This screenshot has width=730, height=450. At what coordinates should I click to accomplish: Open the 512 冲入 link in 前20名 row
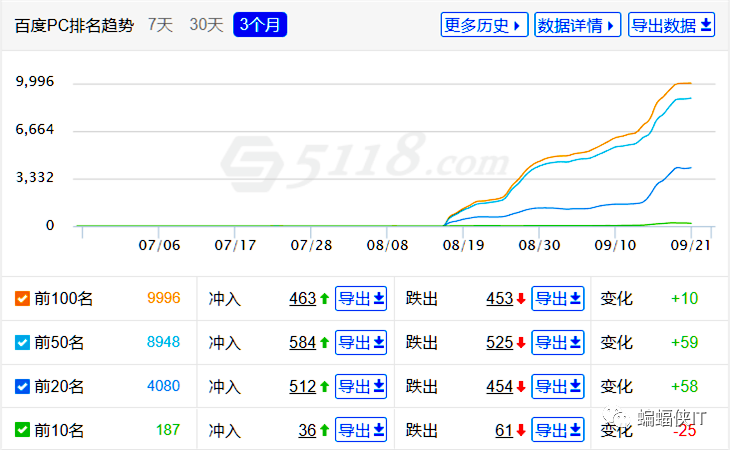[x=303, y=386]
